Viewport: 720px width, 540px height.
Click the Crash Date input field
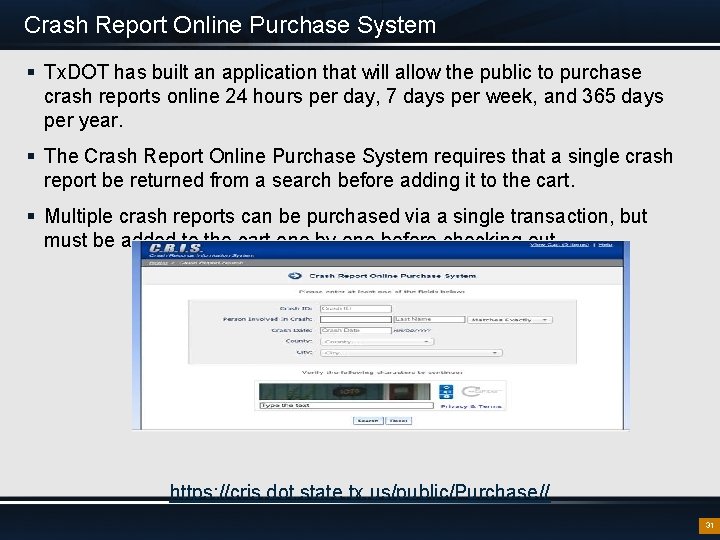(x=356, y=330)
